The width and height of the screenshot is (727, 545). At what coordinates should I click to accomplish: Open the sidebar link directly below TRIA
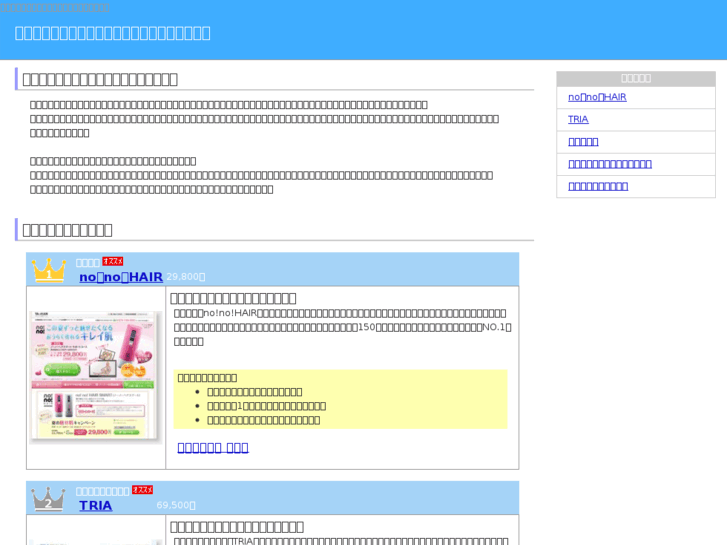583,141
